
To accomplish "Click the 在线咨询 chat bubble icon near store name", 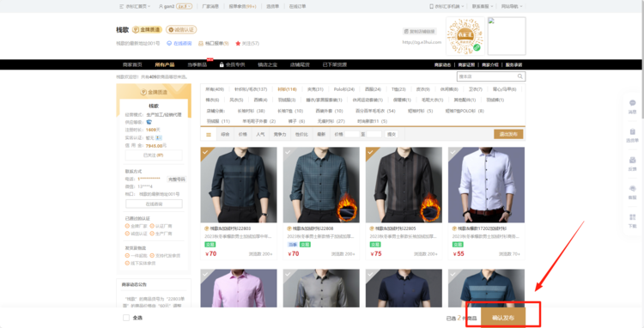I will coord(169,43).
